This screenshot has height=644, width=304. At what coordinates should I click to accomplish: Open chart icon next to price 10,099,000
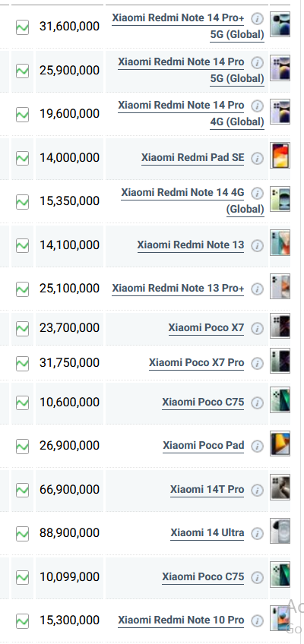click(22, 577)
